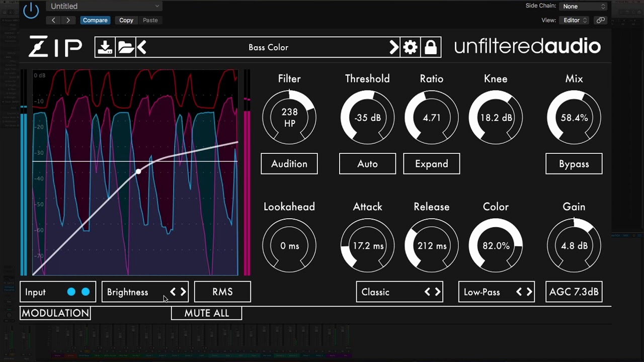The image size is (644, 362).
Task: Go to previous setting with left arrow
Action: (x=53, y=20)
